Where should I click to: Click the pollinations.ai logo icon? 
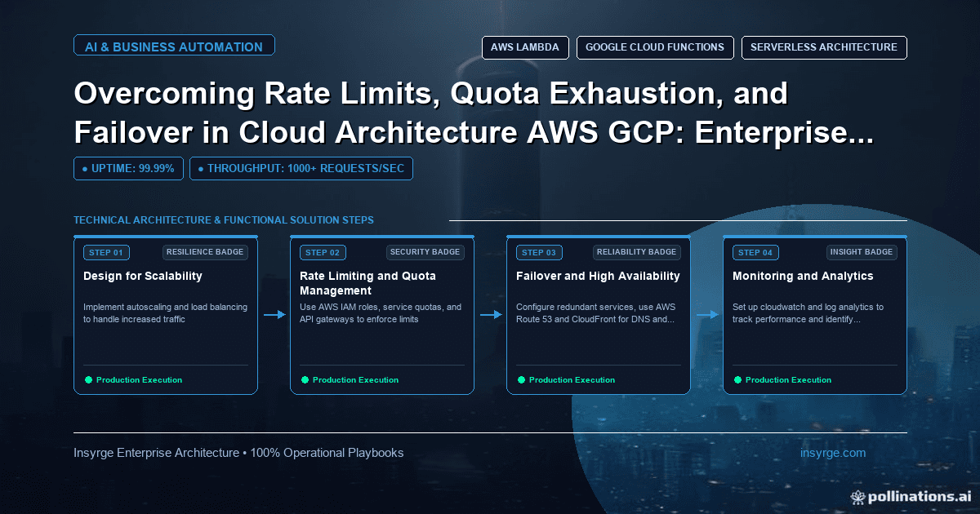coord(857,496)
